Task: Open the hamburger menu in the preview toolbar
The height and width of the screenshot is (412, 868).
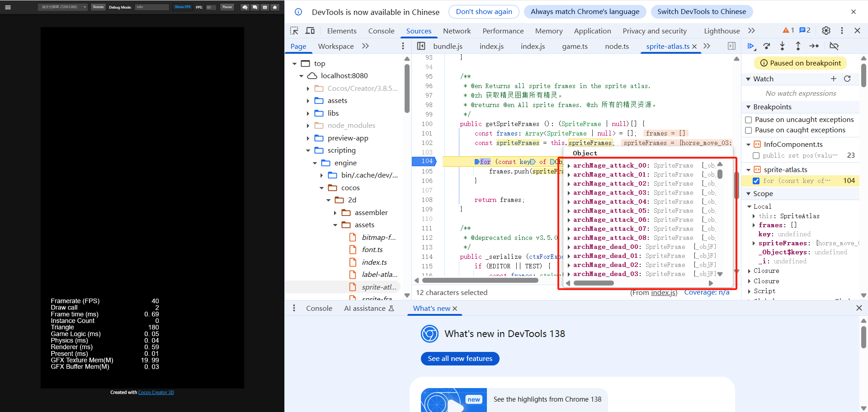Action: pyautogui.click(x=8, y=7)
